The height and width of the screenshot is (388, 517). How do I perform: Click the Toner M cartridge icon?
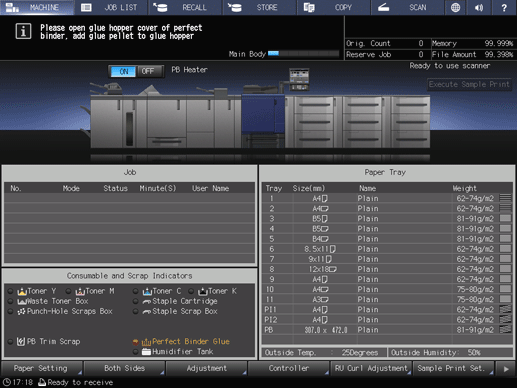(x=80, y=291)
